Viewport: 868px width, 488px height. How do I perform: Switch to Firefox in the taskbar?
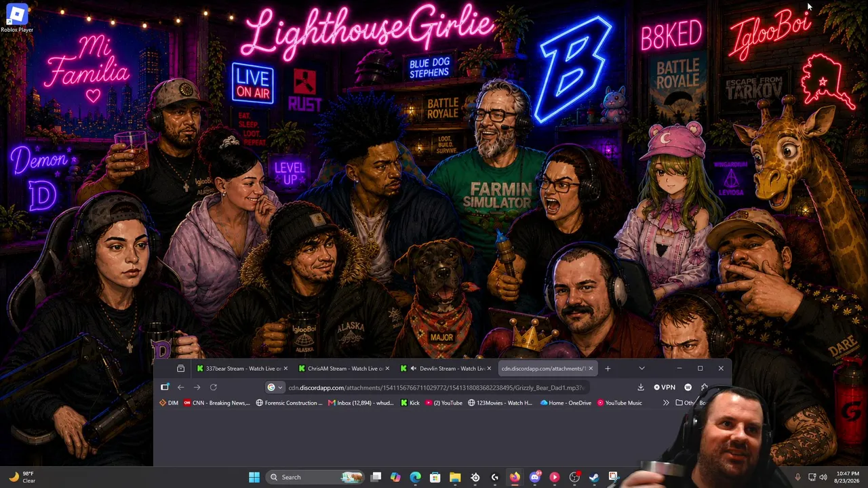pos(515,477)
